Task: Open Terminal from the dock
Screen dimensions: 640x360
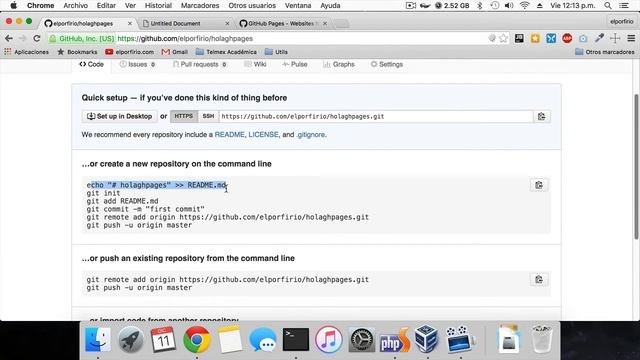Action: (x=296, y=339)
